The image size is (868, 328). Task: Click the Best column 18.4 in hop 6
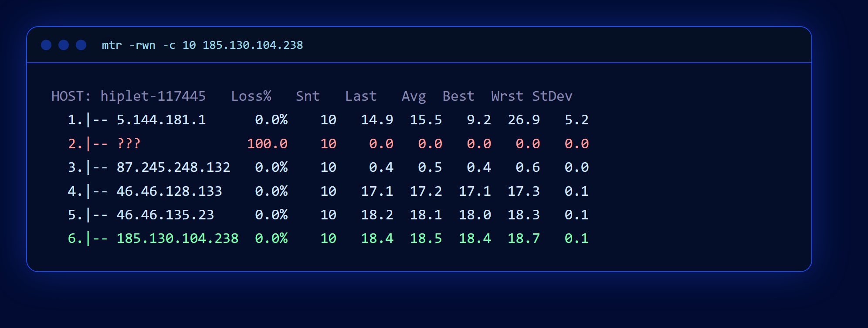tap(475, 239)
